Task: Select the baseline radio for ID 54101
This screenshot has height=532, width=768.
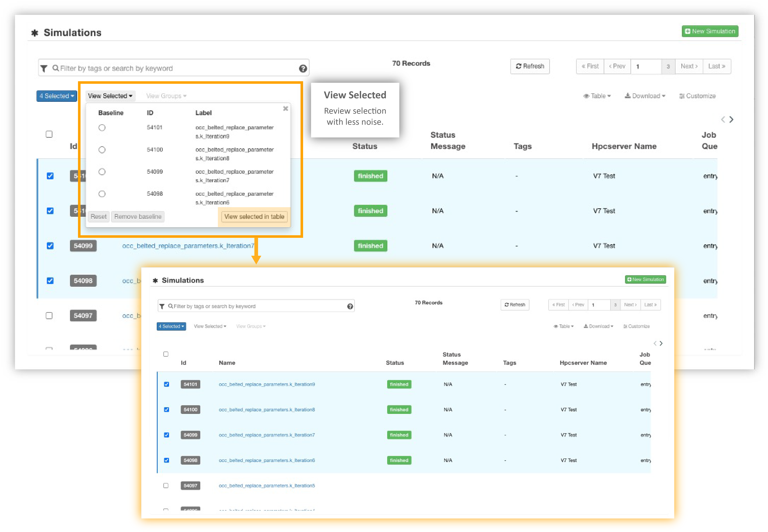Action: (102, 128)
